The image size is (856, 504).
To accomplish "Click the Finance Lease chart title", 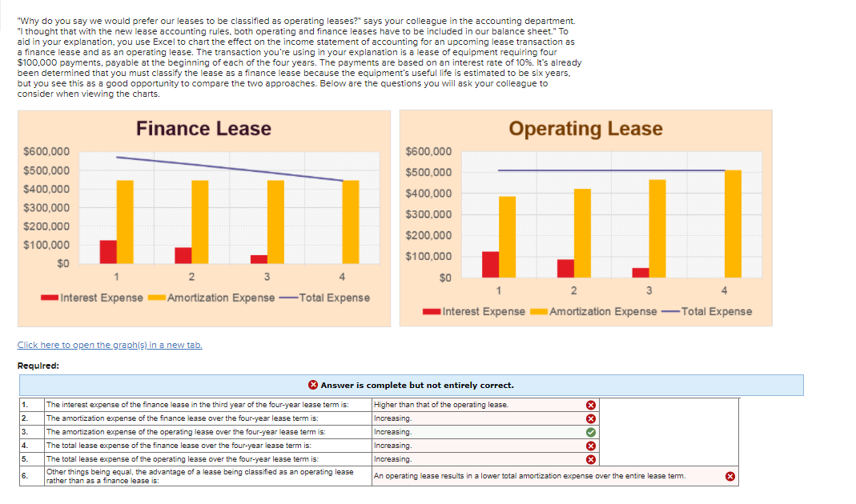I will click(203, 129).
